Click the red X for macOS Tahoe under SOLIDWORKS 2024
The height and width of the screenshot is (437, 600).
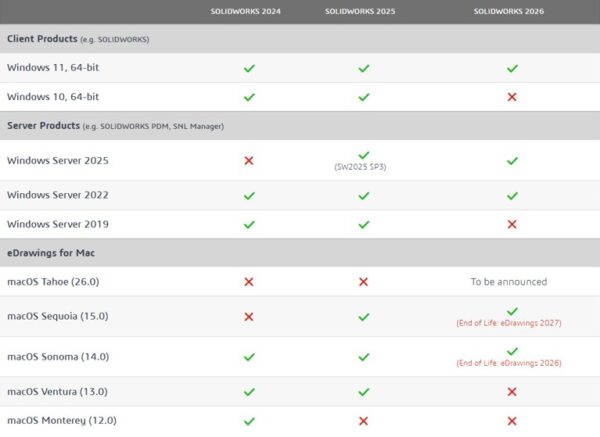click(249, 282)
